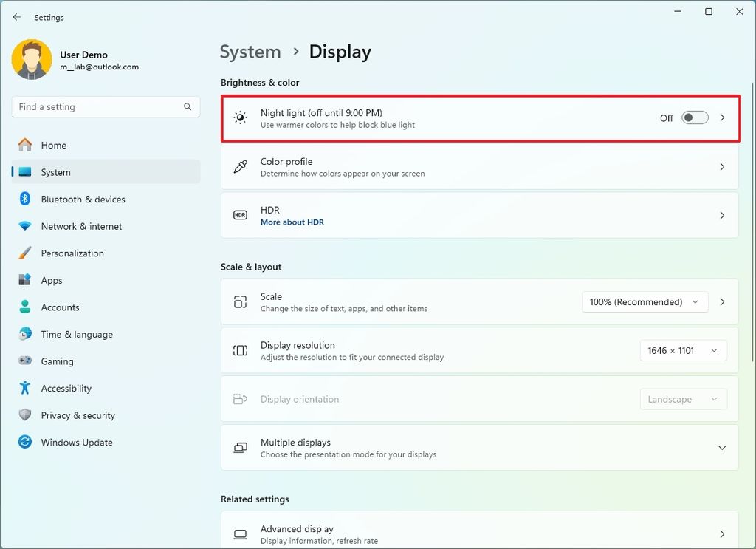Click the Windows Update sync icon
756x549 pixels.
[x=25, y=442]
